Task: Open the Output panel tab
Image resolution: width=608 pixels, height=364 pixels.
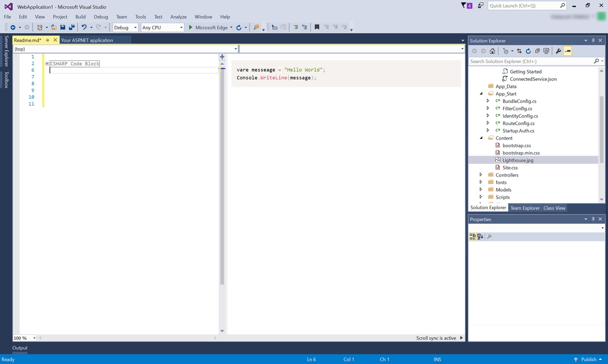Action: [20, 348]
